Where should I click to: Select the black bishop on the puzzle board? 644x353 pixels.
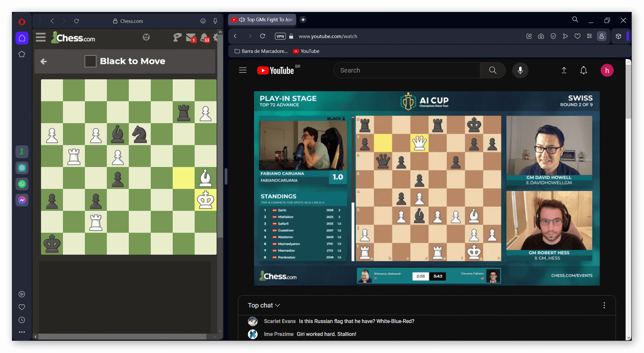118,134
